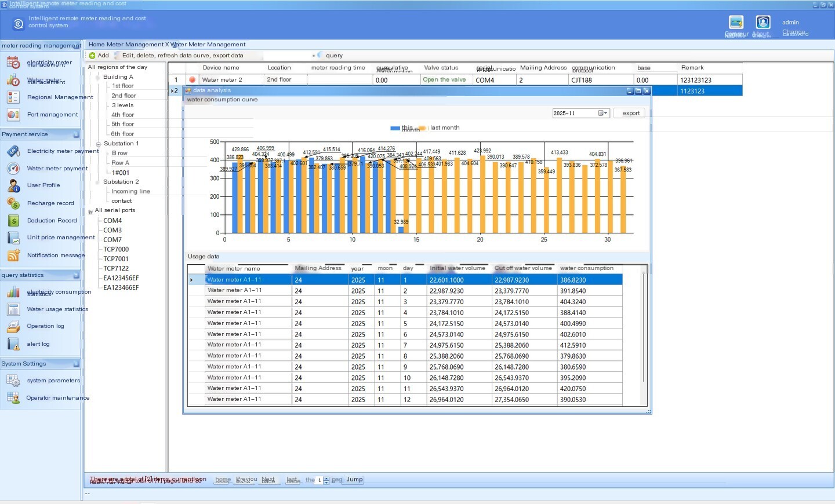835x504 pixels.
Task: Collapse the Substation 1 tree node
Action: (x=98, y=144)
